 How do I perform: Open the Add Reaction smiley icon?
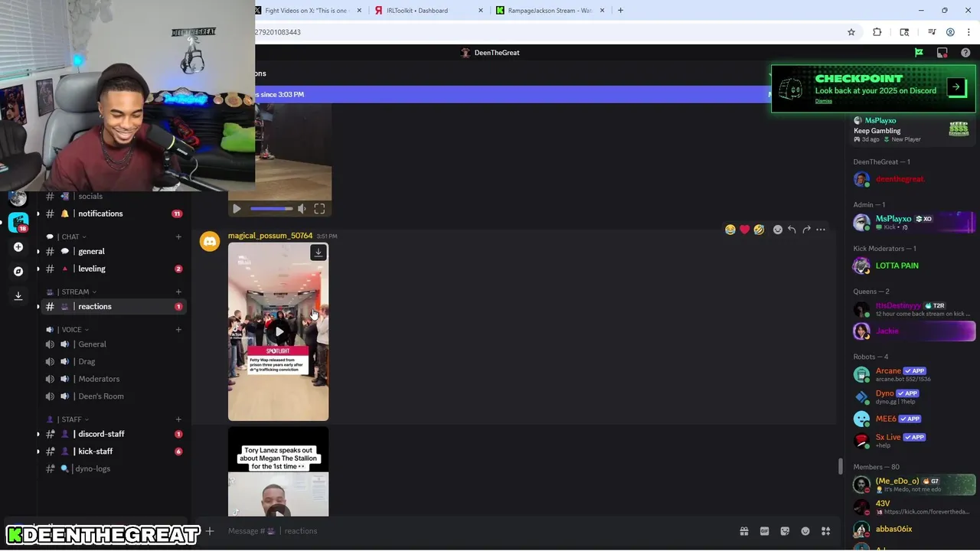777,230
